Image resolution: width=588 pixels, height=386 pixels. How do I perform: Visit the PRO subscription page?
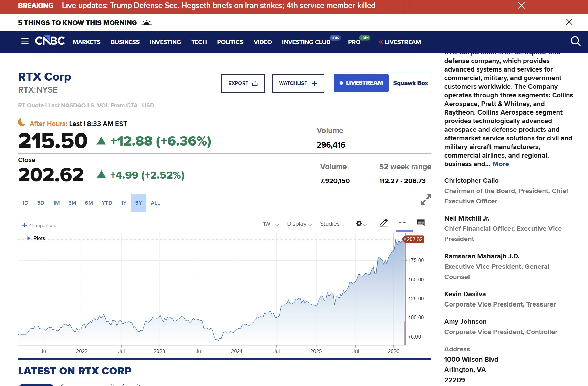coord(354,42)
